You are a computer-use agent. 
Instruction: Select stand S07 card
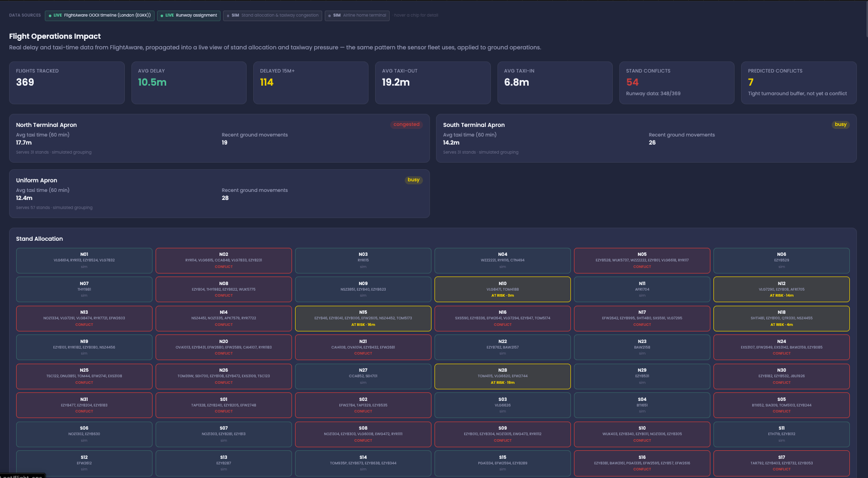tap(224, 434)
